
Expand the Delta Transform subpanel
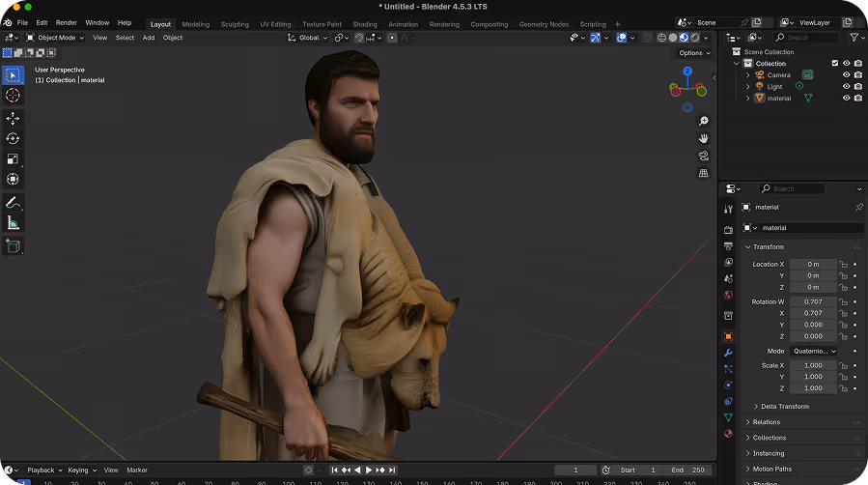click(x=756, y=407)
